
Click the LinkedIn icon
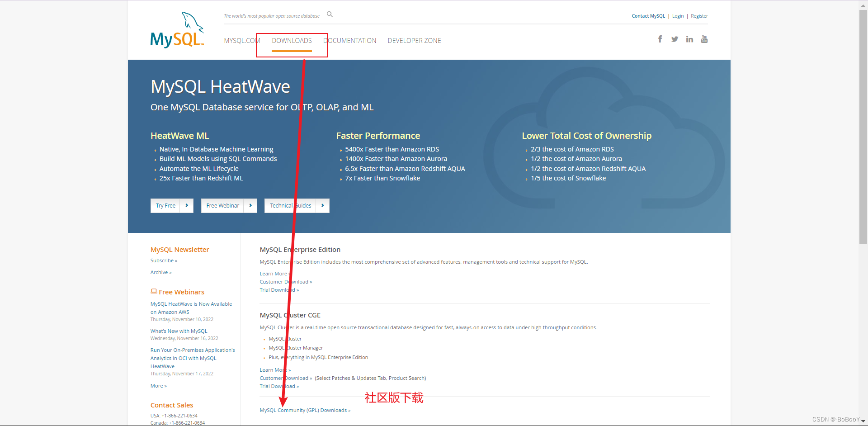(689, 39)
